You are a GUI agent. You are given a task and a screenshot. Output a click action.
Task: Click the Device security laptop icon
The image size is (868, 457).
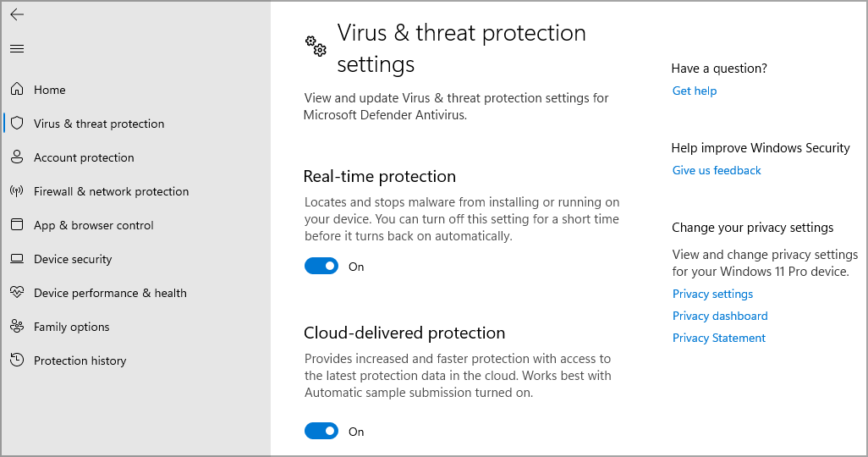click(x=17, y=259)
